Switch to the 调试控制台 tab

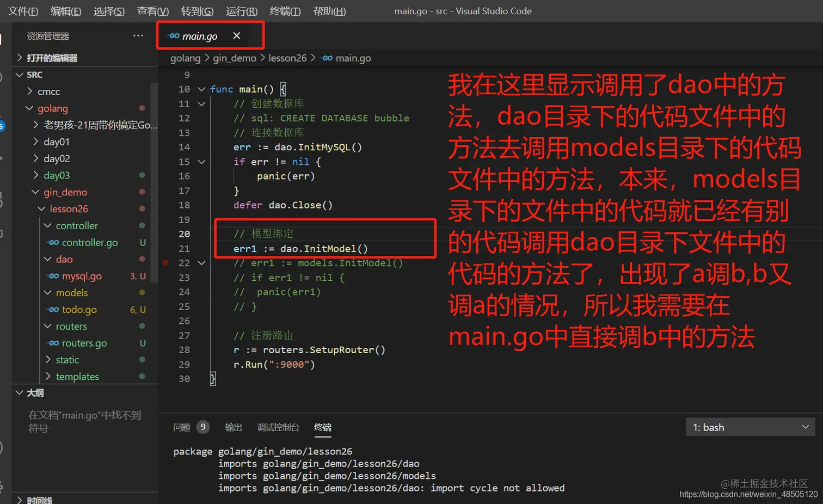[278, 427]
